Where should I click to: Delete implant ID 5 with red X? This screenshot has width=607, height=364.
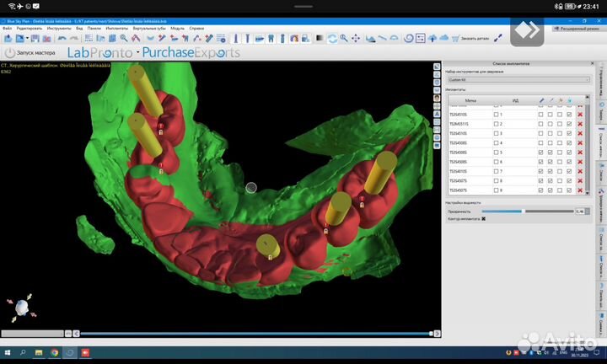[580, 153]
